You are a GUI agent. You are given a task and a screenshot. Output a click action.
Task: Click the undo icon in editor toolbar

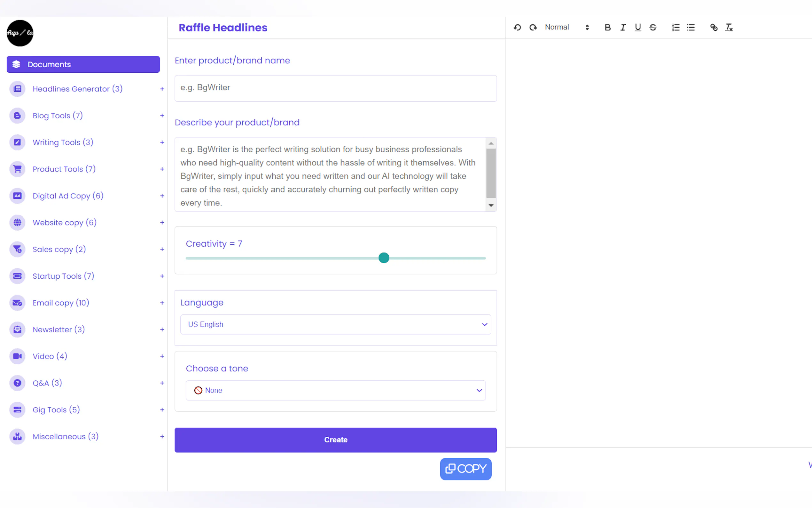pyautogui.click(x=517, y=28)
